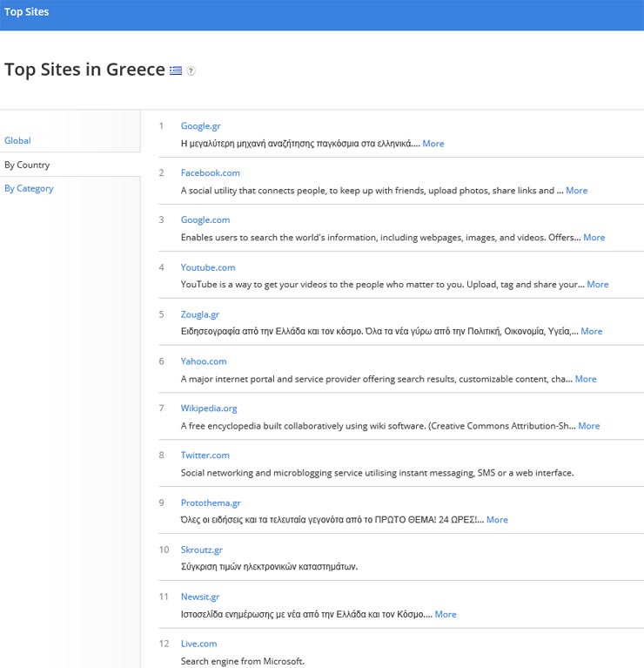Click Top Sites header title
Viewport: 644px width, 668px height.
(27, 12)
